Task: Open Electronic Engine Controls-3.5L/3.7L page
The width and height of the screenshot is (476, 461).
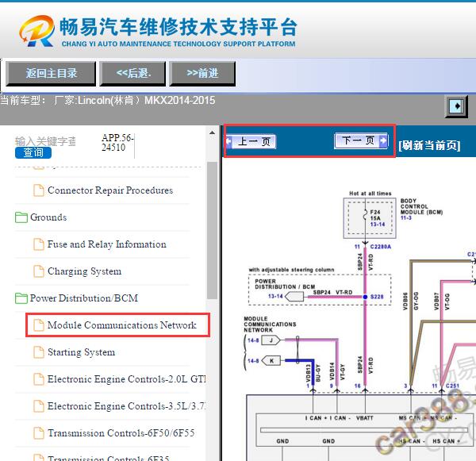Action: coord(127,406)
